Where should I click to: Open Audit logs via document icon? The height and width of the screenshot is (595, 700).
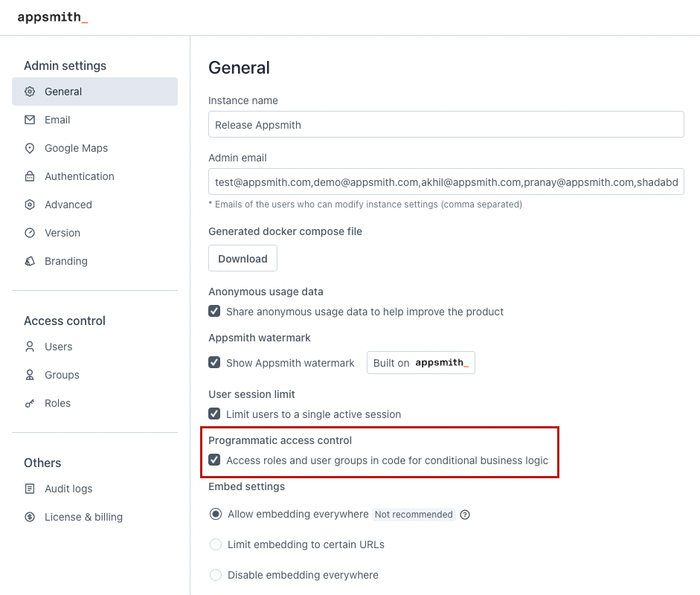30,489
